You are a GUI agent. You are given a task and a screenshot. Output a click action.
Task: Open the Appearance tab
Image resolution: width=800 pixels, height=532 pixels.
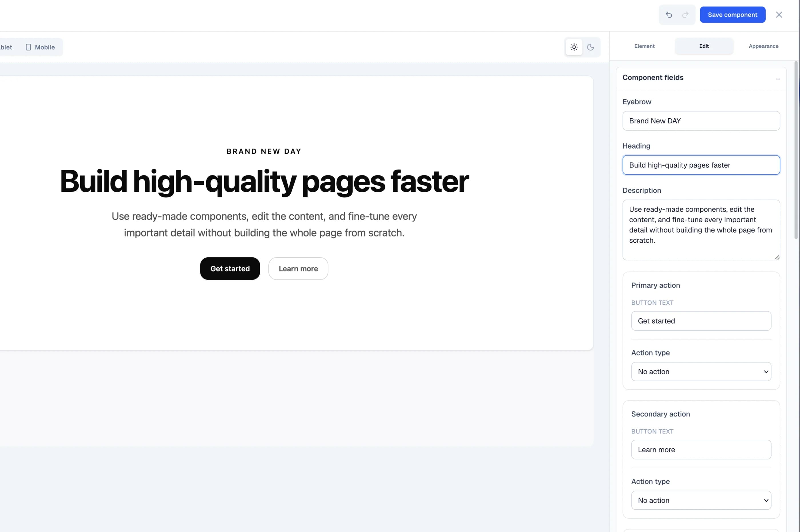(763, 46)
